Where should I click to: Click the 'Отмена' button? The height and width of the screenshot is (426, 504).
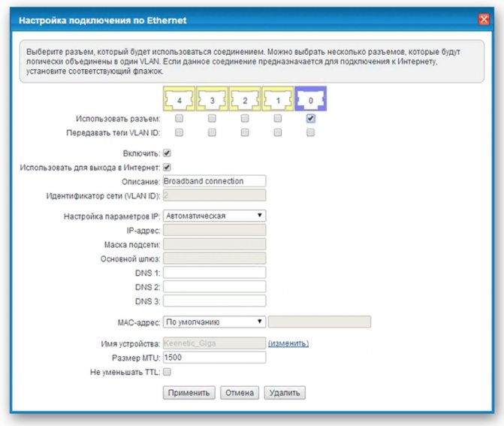tap(240, 392)
